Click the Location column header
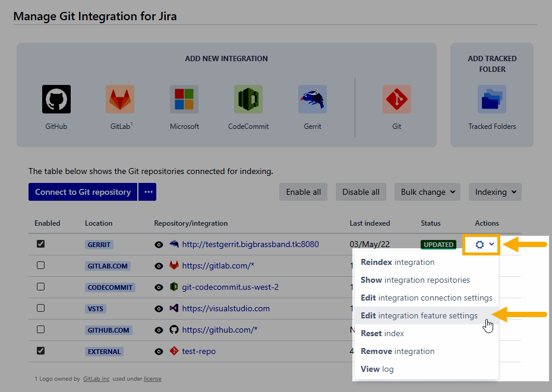 tap(99, 223)
